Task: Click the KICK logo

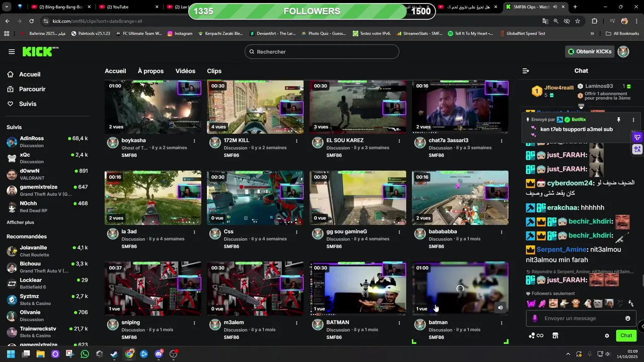Action: pos(40,51)
